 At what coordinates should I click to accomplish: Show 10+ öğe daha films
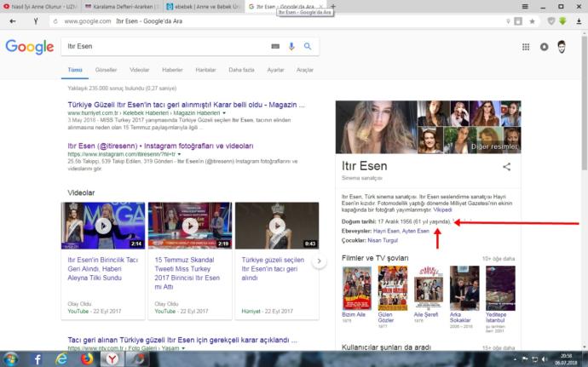499,259
